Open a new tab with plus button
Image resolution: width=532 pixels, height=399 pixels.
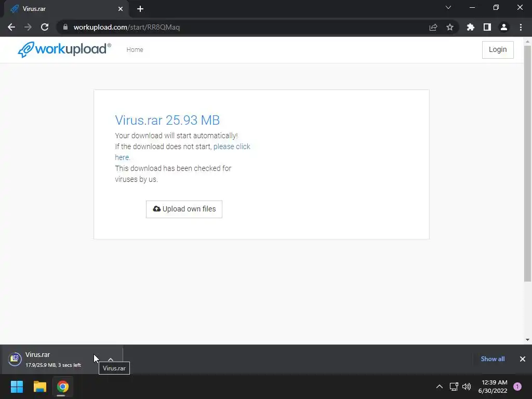click(x=140, y=9)
